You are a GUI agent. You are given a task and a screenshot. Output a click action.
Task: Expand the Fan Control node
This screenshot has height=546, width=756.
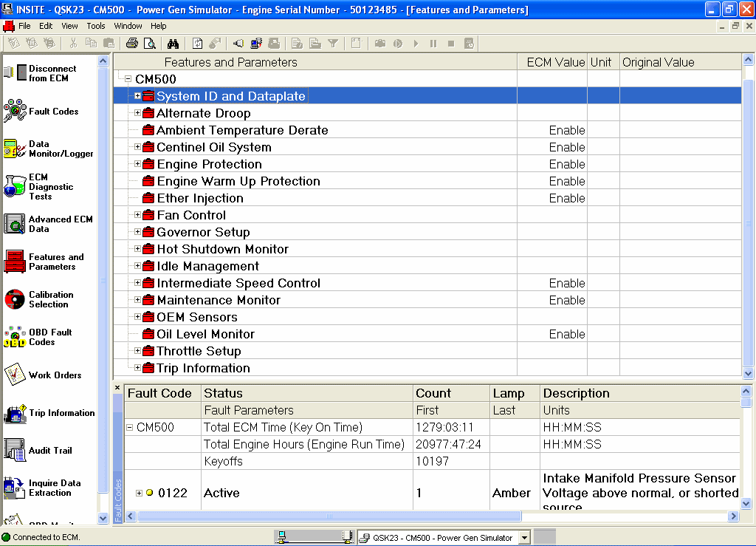pyautogui.click(x=137, y=215)
